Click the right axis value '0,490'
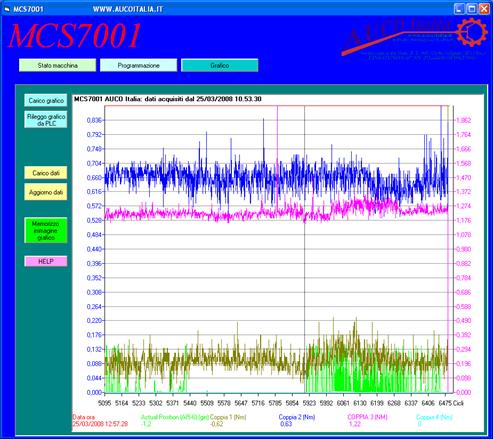Viewport: 493px width, 439px height. point(463,321)
